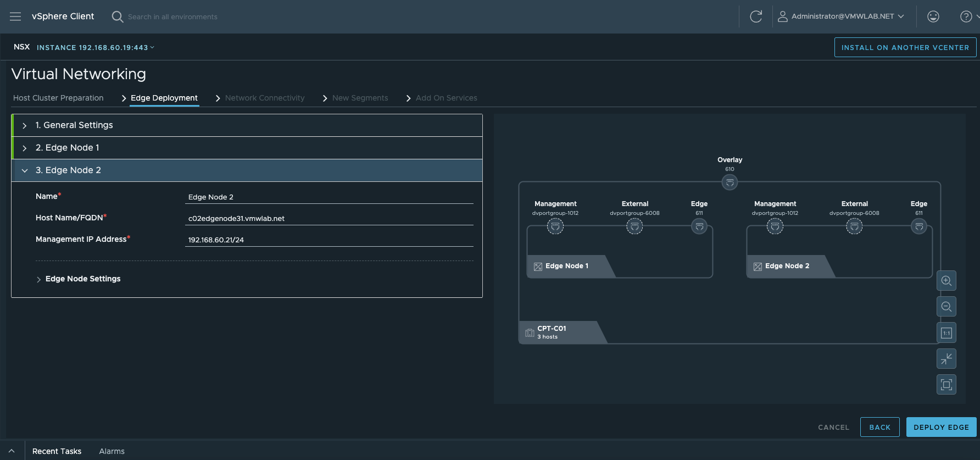Click the user account icon

click(x=782, y=16)
